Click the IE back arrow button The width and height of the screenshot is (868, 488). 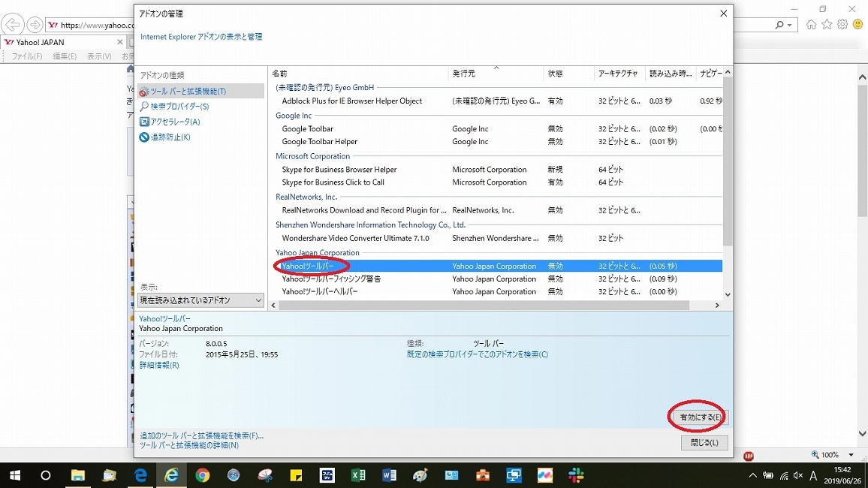point(12,25)
